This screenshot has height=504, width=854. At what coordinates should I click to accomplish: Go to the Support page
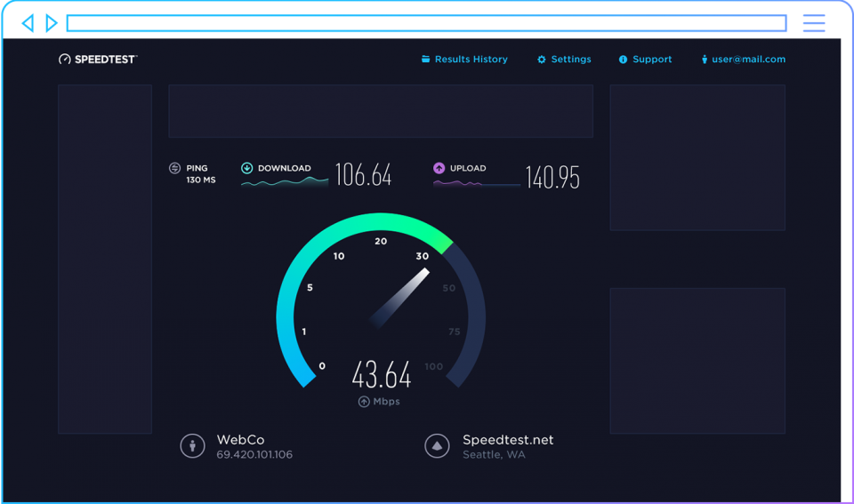coord(645,60)
